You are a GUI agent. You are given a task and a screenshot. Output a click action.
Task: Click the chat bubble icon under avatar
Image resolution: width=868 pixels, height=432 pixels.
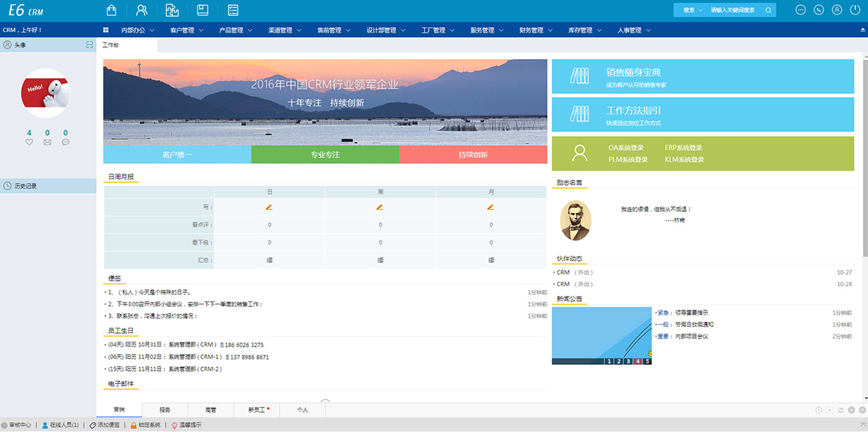click(x=66, y=142)
